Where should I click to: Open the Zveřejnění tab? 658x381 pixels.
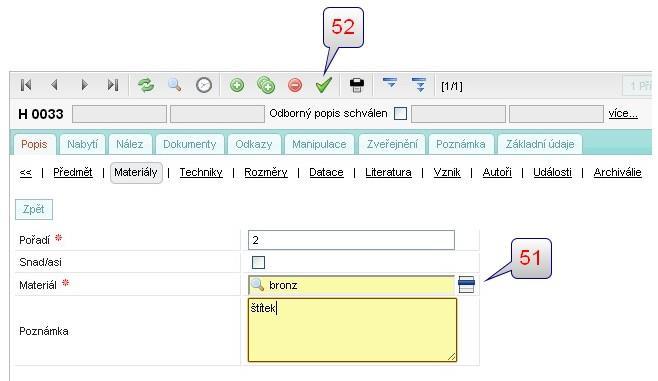pos(392,144)
